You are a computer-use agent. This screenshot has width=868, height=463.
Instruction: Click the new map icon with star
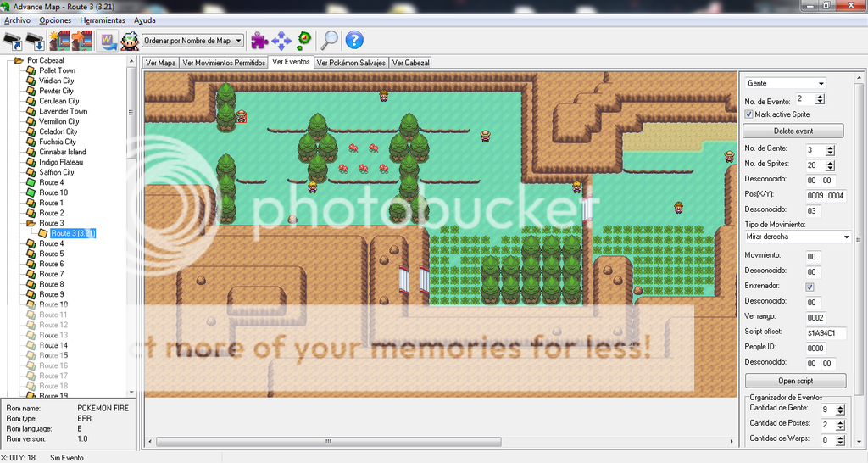(59, 40)
